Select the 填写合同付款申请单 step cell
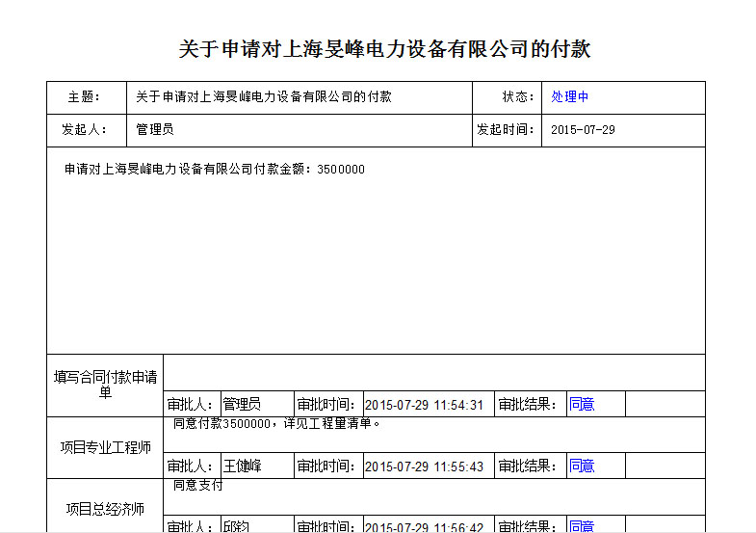 click(x=105, y=385)
